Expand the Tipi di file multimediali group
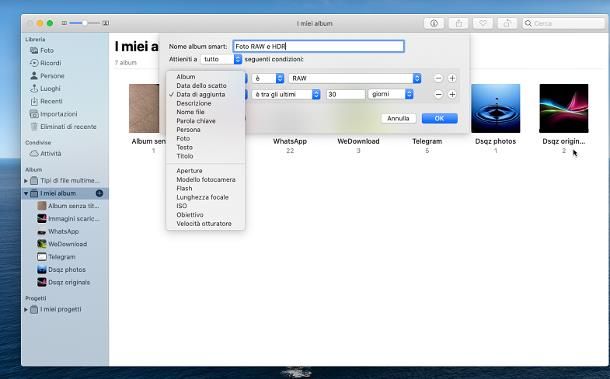This screenshot has width=610, height=379. (26, 181)
